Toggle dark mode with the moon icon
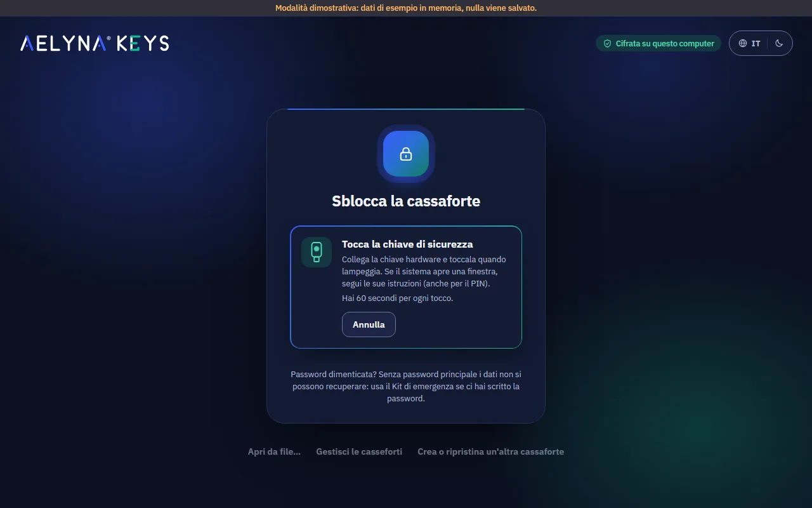812x508 pixels. click(x=780, y=44)
